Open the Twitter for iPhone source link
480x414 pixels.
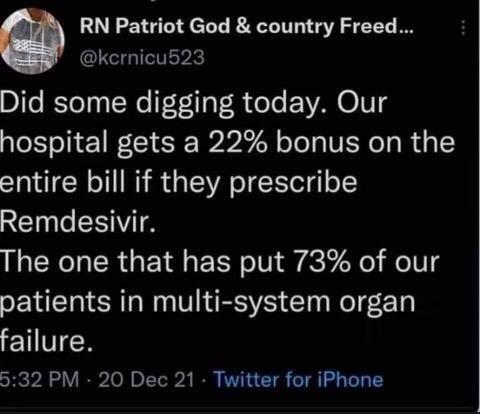(x=298, y=379)
